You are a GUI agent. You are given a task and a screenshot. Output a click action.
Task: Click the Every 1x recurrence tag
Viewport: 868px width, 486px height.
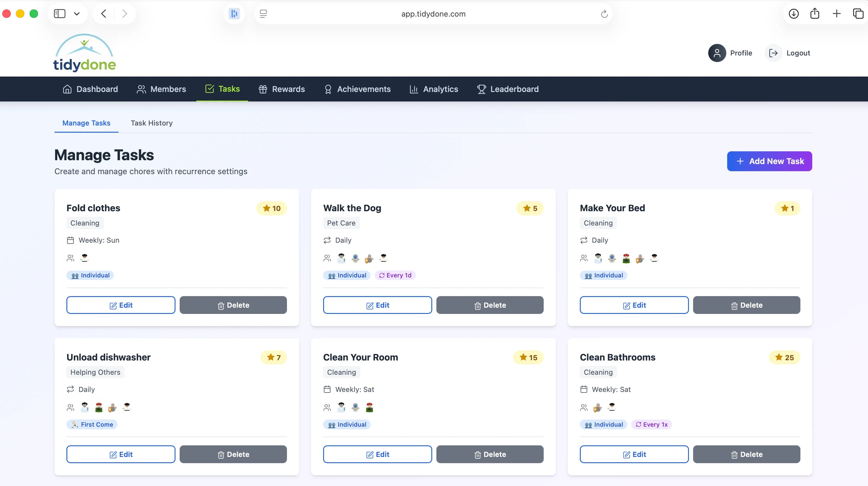coord(651,425)
